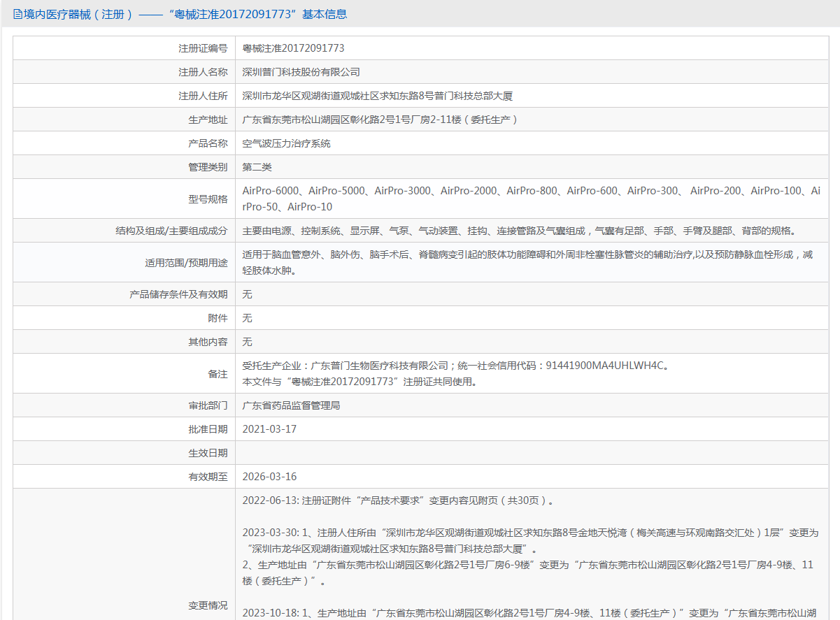Select the 备注 label cell
Image resolution: width=840 pixels, height=620 pixels.
click(124, 373)
